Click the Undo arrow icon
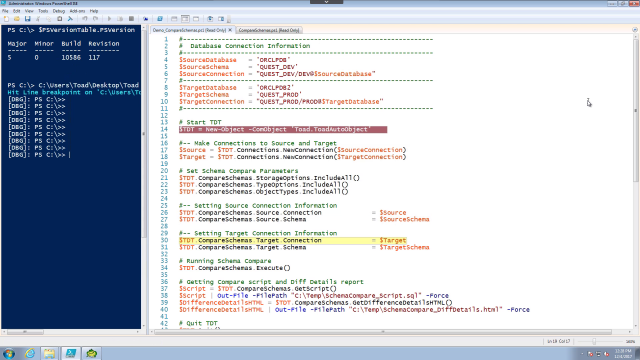This screenshot has width=640, height=360. pyautogui.click(x=84, y=19)
